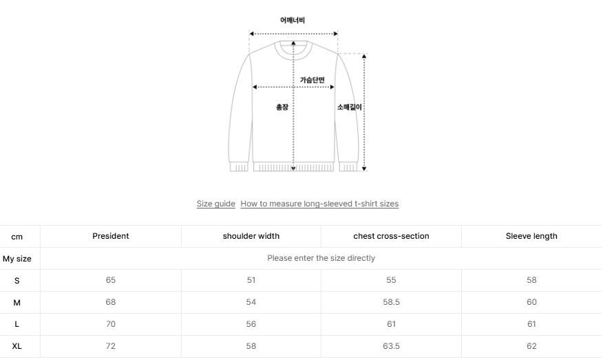Click the 총장 label on the diagram

click(x=282, y=107)
